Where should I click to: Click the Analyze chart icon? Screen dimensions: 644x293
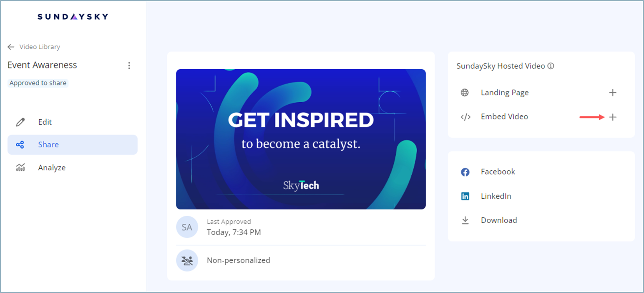[20, 168]
